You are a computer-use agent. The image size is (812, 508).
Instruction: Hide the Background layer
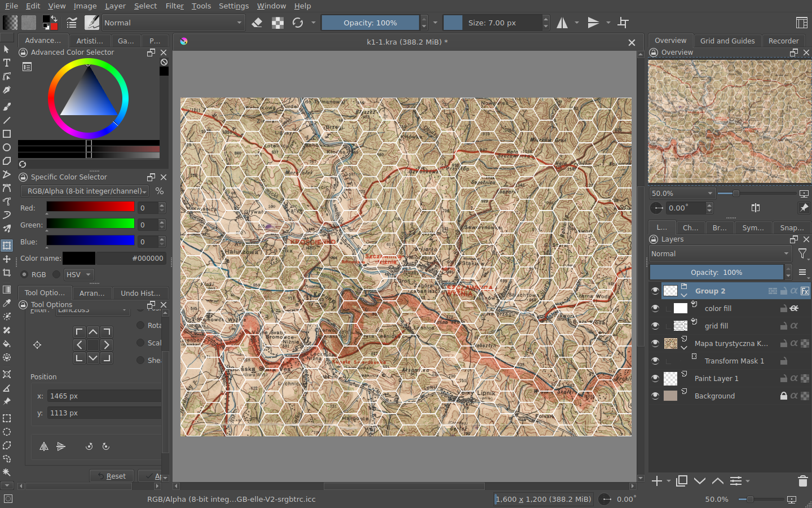pos(655,396)
